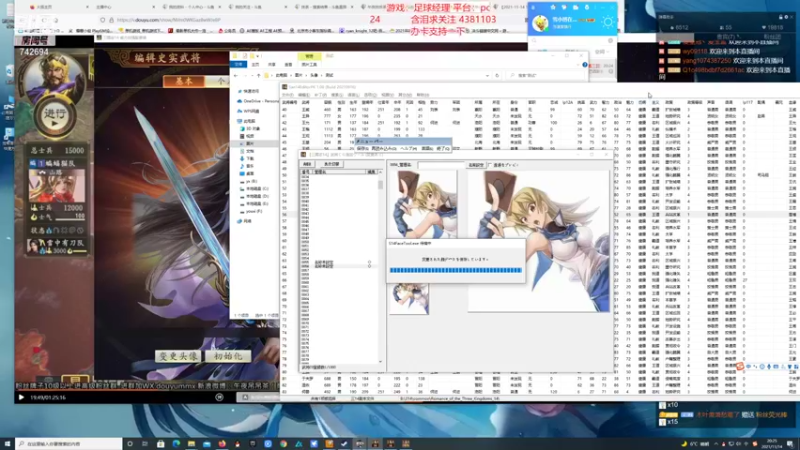Viewport: 800px width, 450px height.
Task: Play the video with the play button
Action: coord(21,397)
